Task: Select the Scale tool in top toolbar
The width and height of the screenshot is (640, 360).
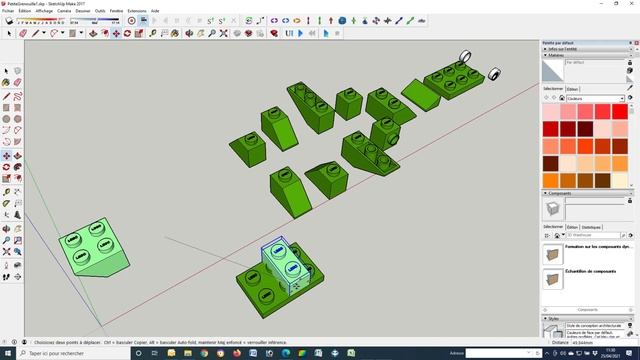Action: [x=139, y=33]
